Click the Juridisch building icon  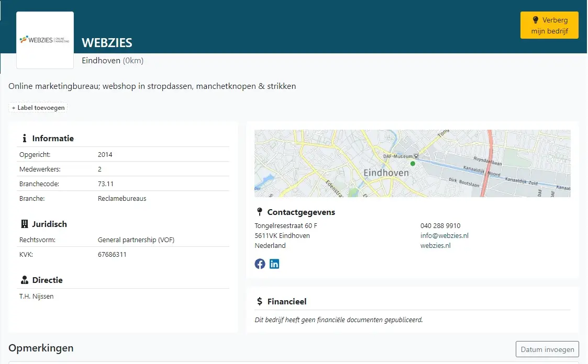[25, 224]
